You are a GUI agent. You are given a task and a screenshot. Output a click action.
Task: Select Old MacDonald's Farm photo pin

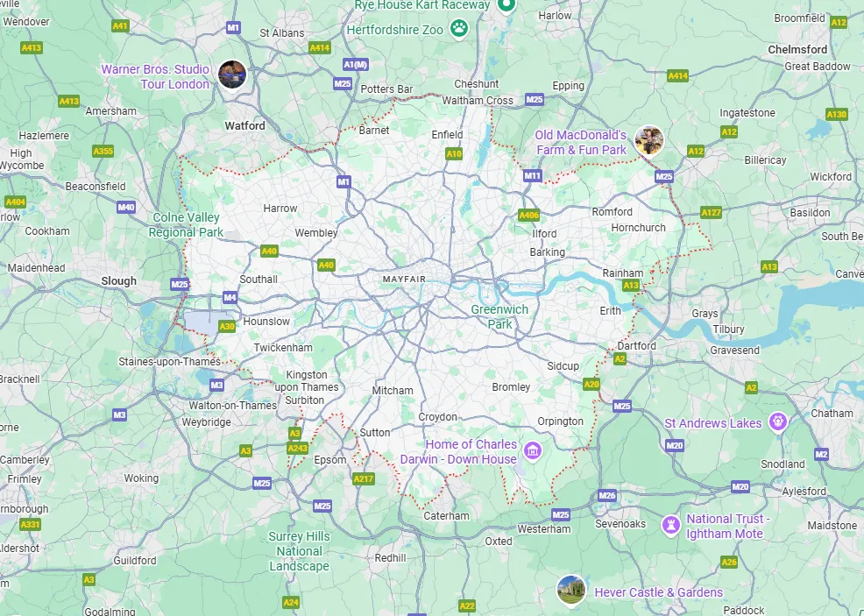[648, 140]
